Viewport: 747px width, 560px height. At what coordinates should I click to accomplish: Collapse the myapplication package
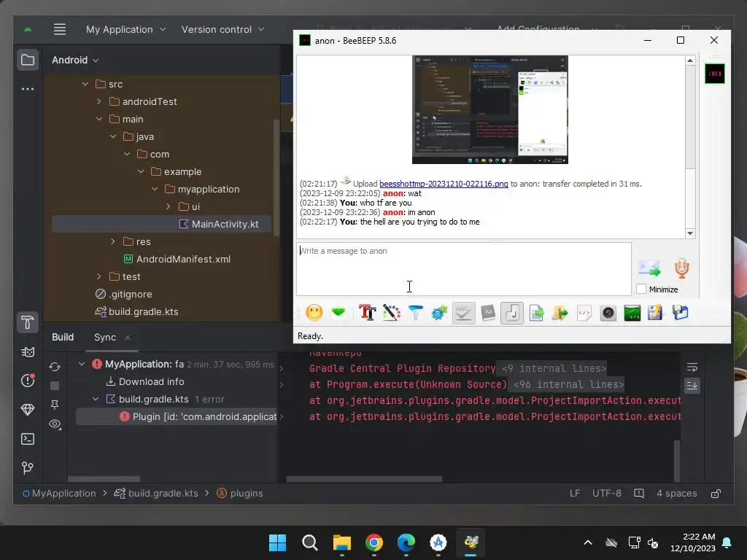(x=155, y=189)
